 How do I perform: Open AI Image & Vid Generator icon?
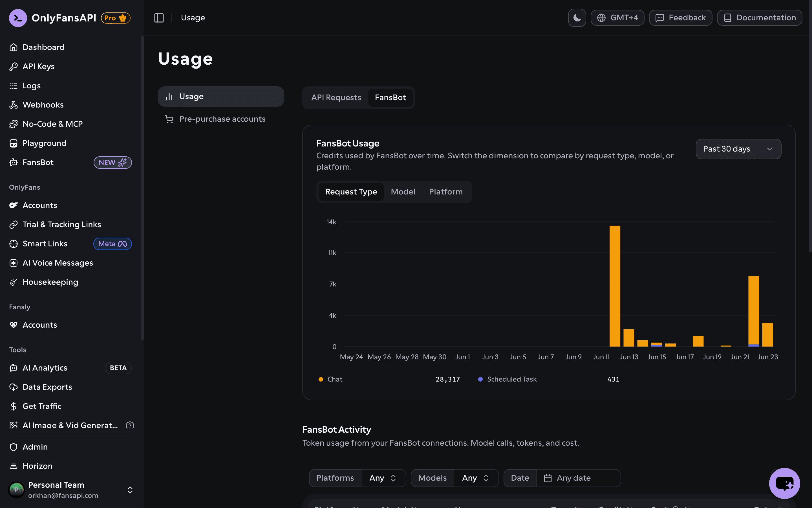click(14, 425)
